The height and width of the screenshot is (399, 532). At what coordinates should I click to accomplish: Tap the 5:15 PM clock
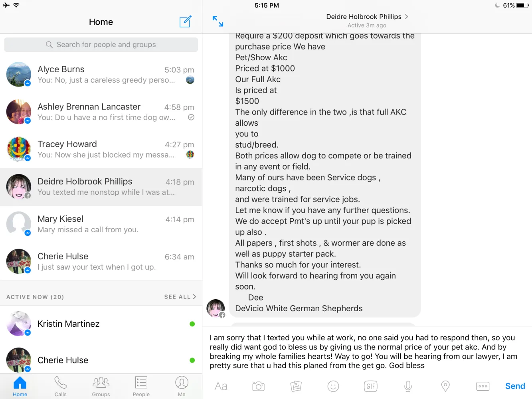pos(267,5)
